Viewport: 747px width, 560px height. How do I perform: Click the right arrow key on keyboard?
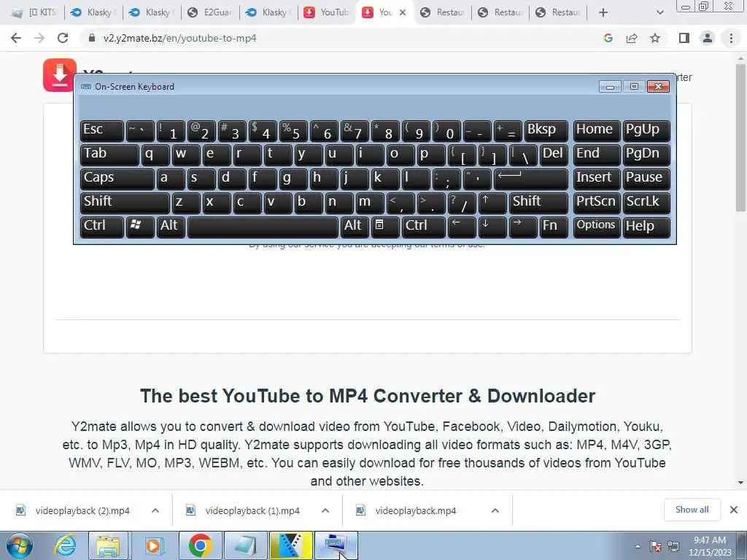[522, 226]
